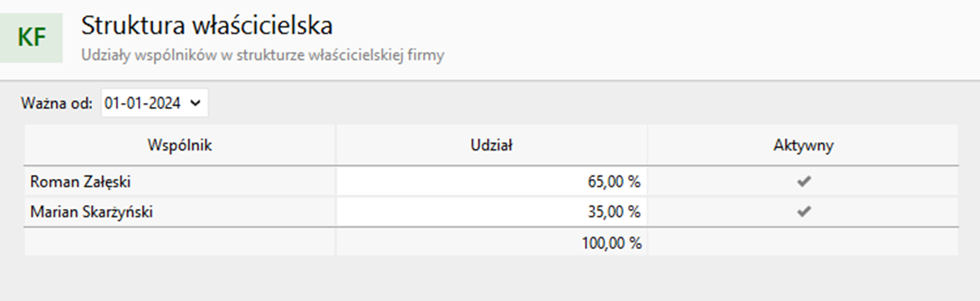Image resolution: width=980 pixels, height=301 pixels.
Task: Click the empty Wspólnik cell in totals row
Action: coord(180,242)
